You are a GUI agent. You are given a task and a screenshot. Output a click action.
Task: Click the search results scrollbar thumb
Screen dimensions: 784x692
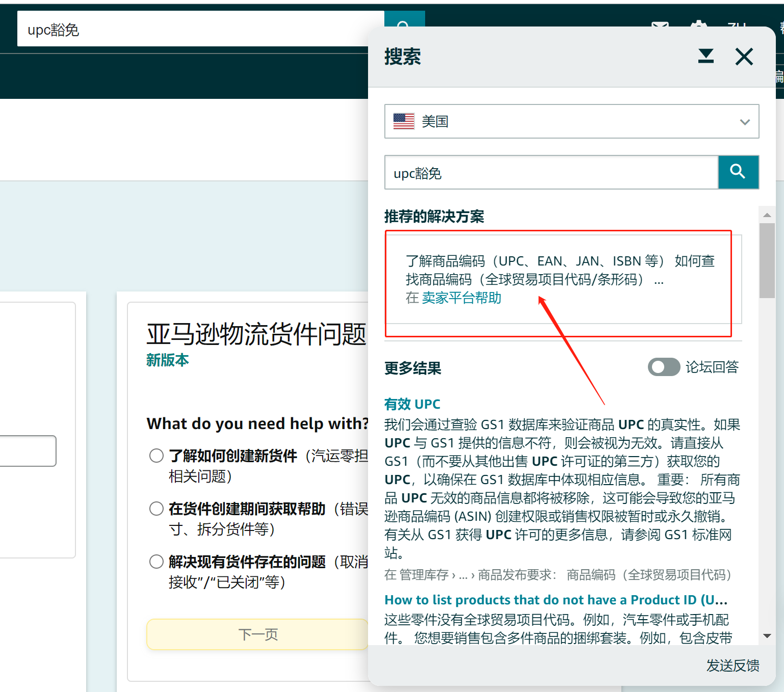coord(767,260)
